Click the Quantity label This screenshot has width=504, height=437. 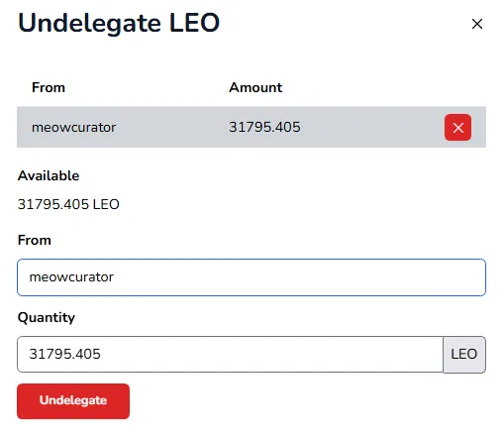click(x=47, y=318)
